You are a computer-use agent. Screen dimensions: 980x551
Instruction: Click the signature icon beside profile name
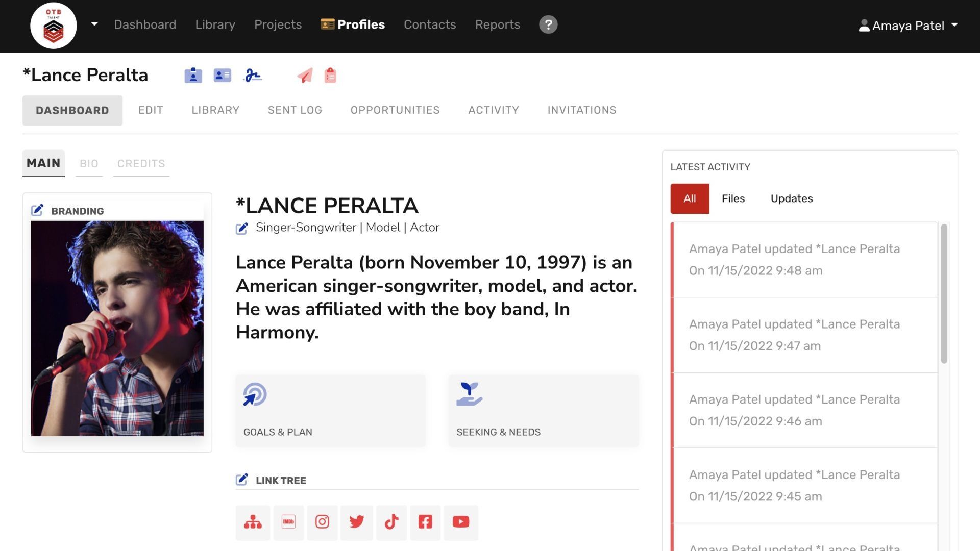tap(253, 76)
